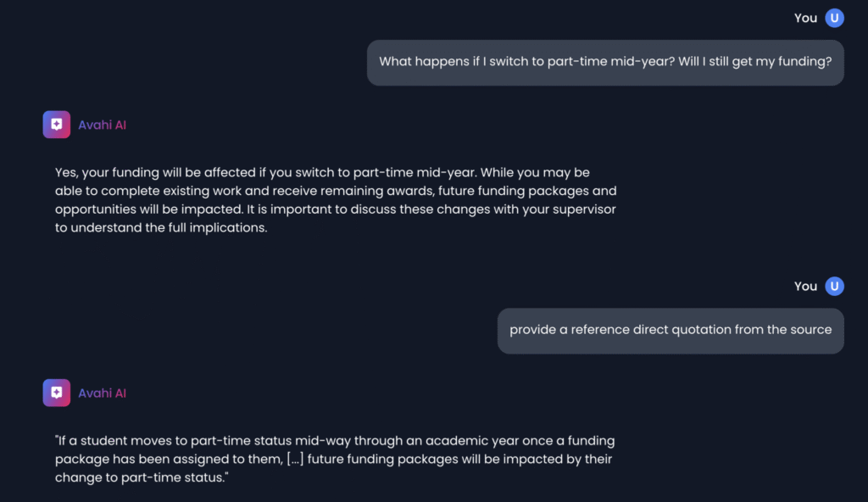The image size is (868, 502).
Task: Click the quoted reply starting "If a student moves"
Action: pos(335,459)
